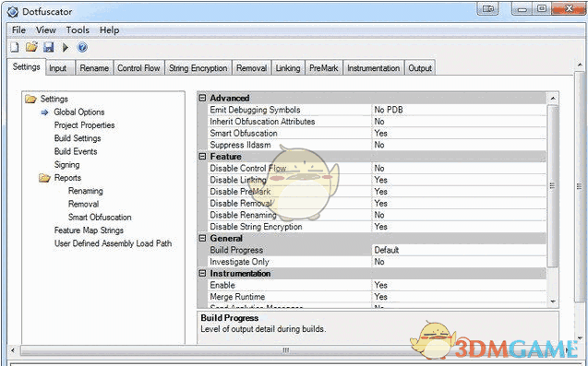Switch to the Control Flow tab

click(138, 68)
